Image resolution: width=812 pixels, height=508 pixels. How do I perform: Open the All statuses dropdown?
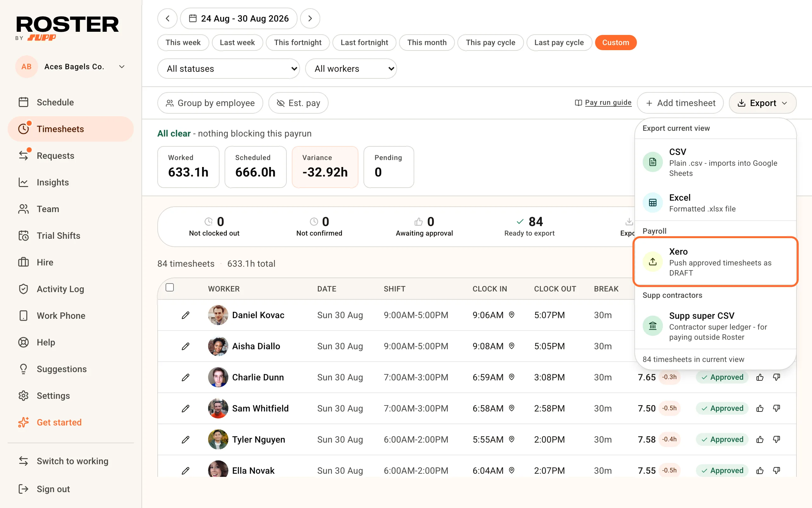click(228, 69)
